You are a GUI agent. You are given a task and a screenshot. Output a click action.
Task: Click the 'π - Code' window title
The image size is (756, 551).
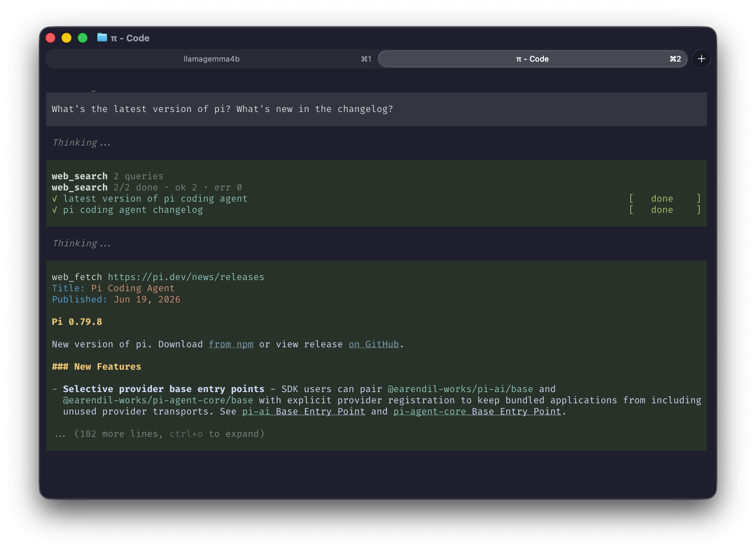coord(130,38)
